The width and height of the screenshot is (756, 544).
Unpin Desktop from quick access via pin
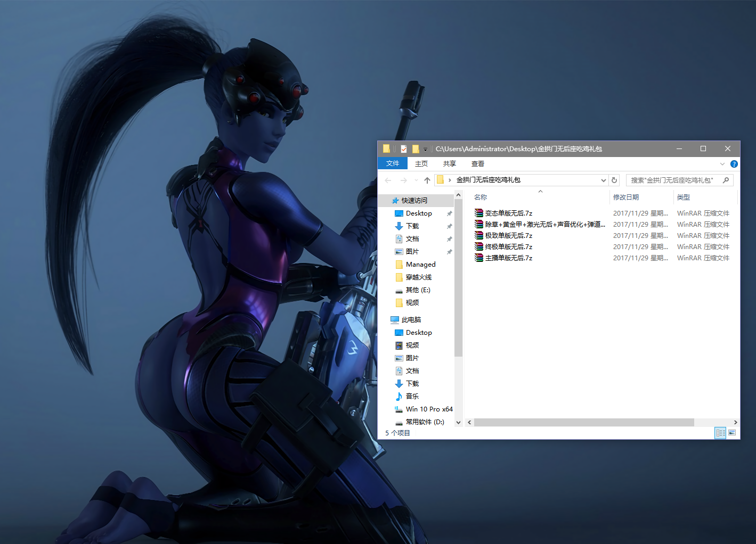[x=449, y=213]
